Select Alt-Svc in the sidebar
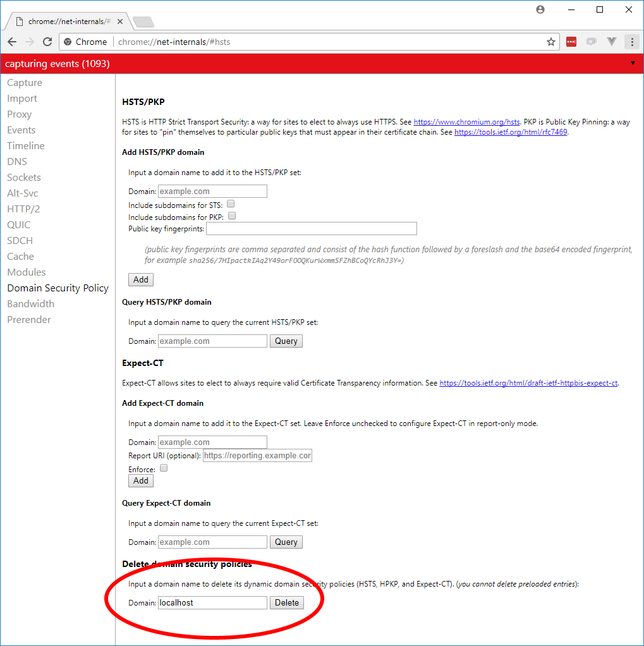The height and width of the screenshot is (646, 644). 23,193
